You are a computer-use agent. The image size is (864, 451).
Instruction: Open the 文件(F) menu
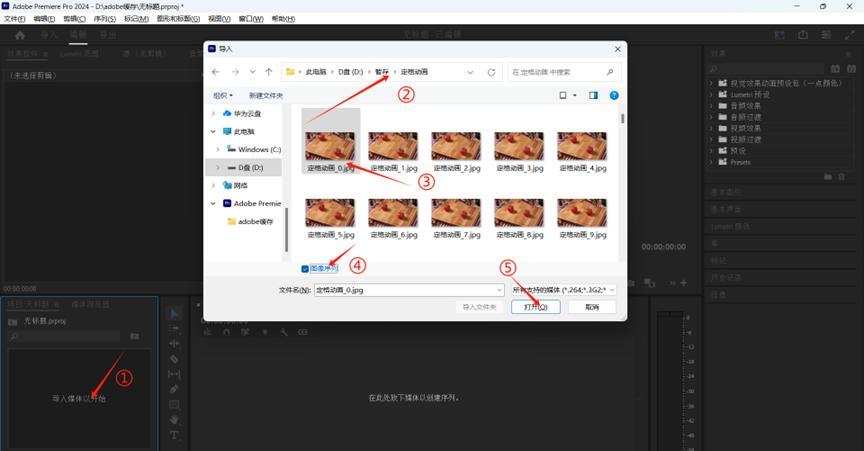coord(15,19)
